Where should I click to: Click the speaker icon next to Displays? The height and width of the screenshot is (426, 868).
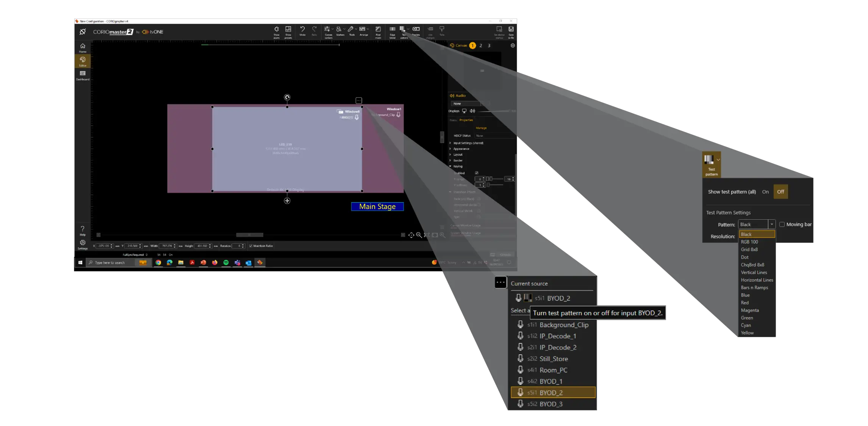click(x=472, y=111)
